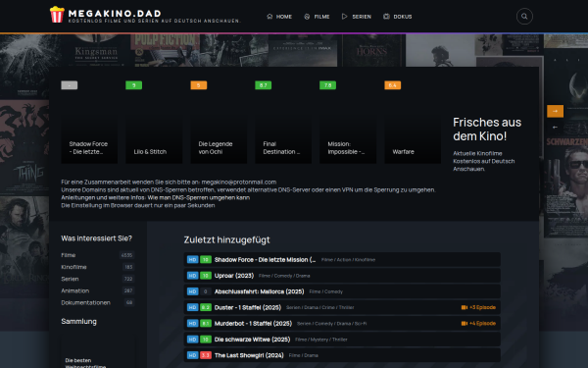This screenshot has height=368, width=588.
Task: Open Wie man DNS-Sperren umgehen kann link
Action: tap(198, 197)
